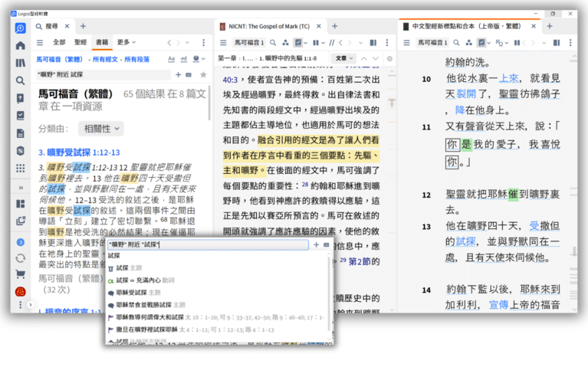Open the Layouts icon in the sidebar
This screenshot has width=588, height=367.
click(20, 204)
